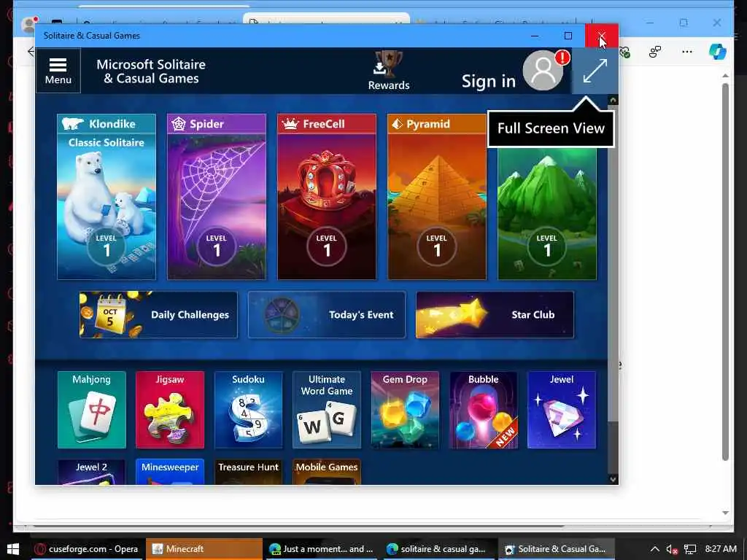This screenshot has width=747, height=560.
Task: Launch Spider solitaire game card
Action: pyautogui.click(x=217, y=197)
